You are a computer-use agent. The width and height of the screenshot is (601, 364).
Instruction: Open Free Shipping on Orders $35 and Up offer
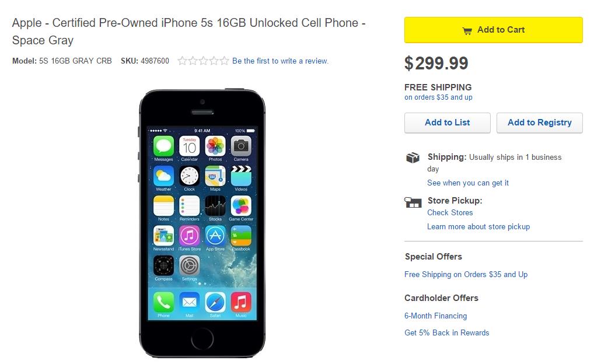(466, 274)
